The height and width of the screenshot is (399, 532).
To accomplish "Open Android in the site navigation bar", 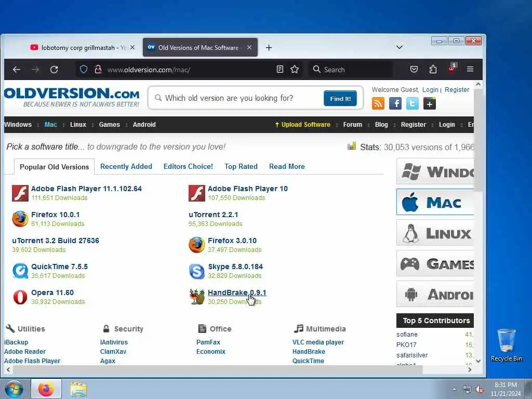I will click(x=144, y=125).
